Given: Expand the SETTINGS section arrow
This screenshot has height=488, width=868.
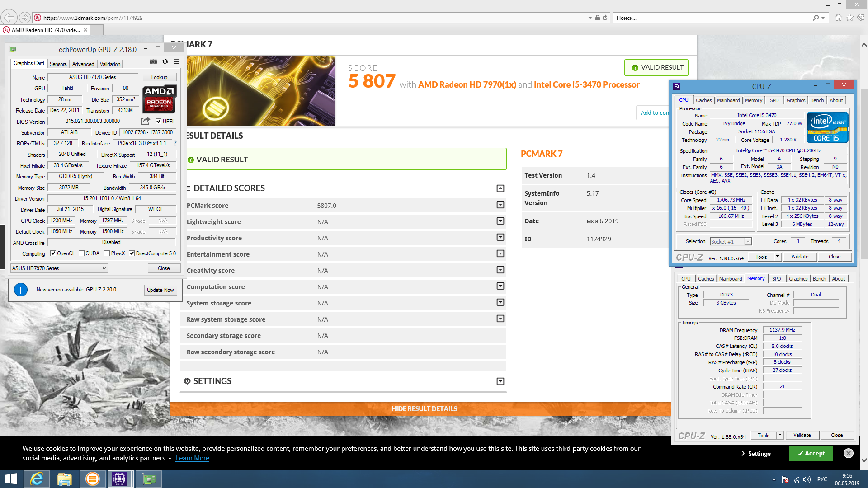Looking at the screenshot, I should coord(500,381).
